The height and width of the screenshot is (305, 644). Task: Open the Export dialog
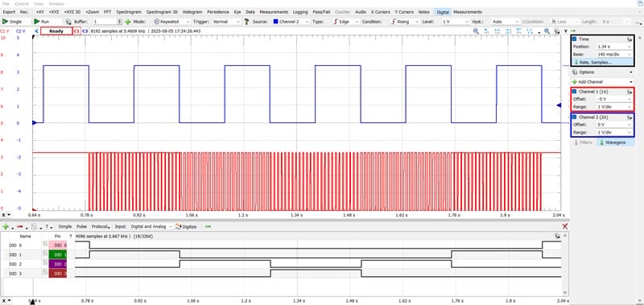point(9,12)
